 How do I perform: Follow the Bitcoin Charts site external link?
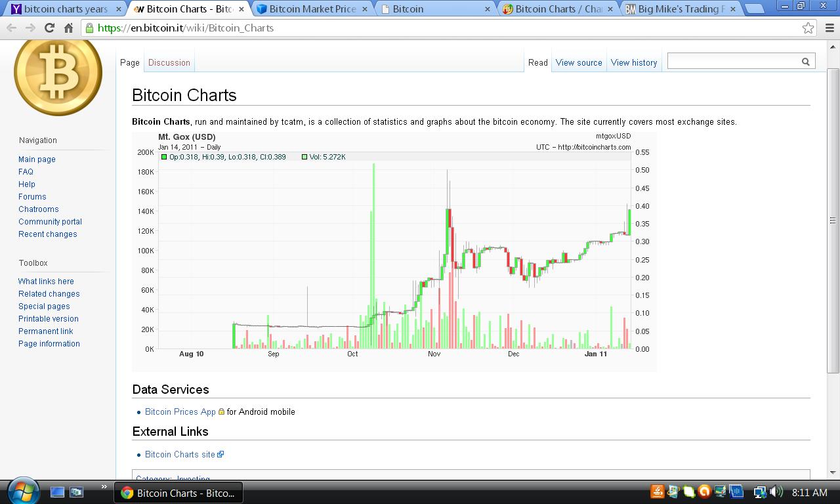(180, 454)
